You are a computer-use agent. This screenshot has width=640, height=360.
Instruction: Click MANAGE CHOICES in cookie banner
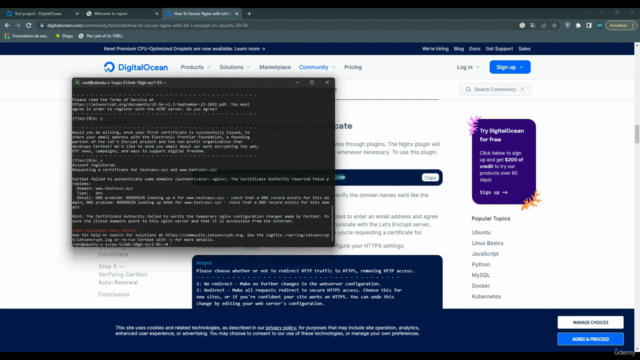(590, 322)
